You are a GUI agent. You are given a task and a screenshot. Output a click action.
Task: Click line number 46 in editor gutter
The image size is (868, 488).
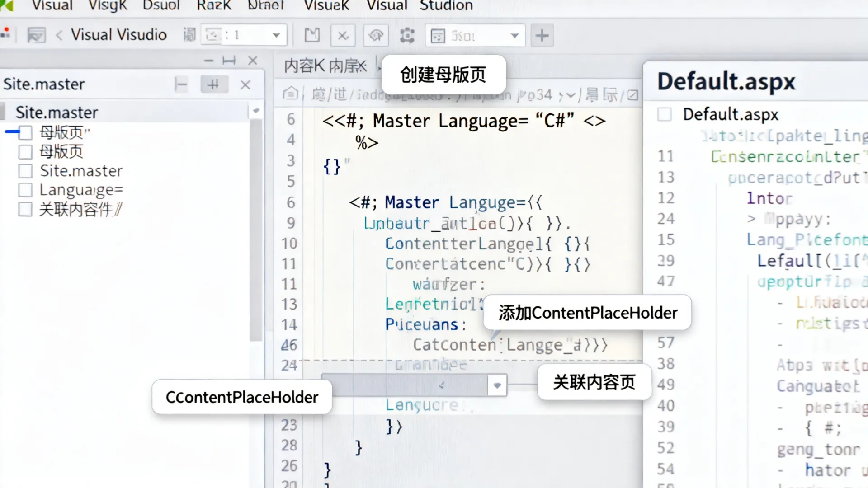click(x=289, y=345)
